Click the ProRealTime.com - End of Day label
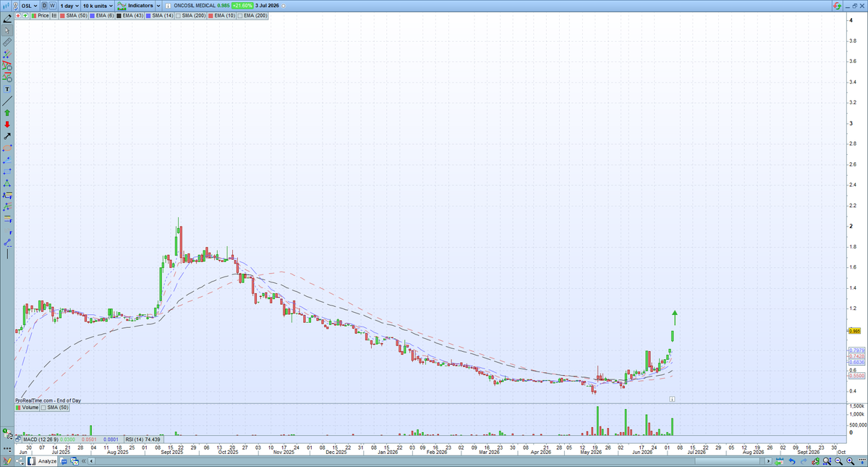Viewport: 868px width, 467px height. 48,400
